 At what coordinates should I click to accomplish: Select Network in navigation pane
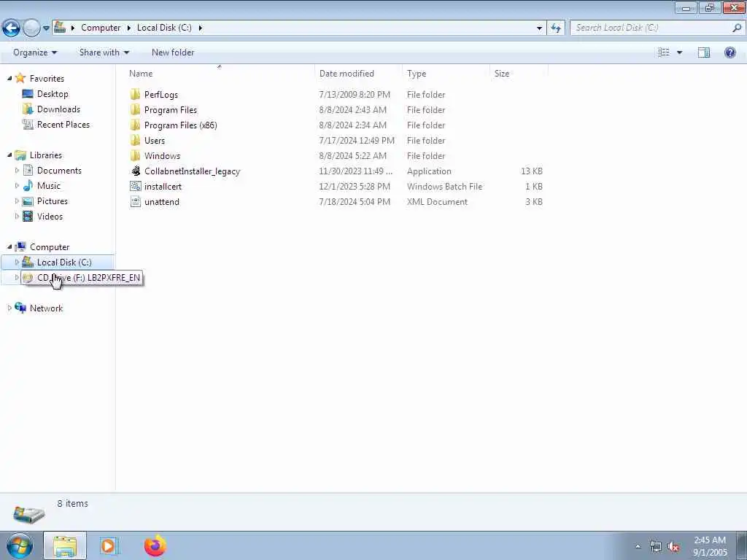point(46,308)
